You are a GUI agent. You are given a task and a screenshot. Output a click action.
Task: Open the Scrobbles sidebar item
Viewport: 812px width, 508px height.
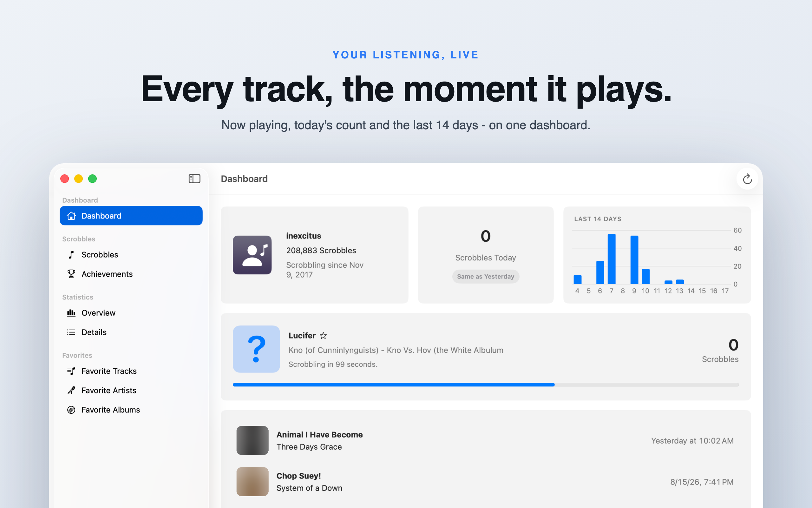coord(131,255)
